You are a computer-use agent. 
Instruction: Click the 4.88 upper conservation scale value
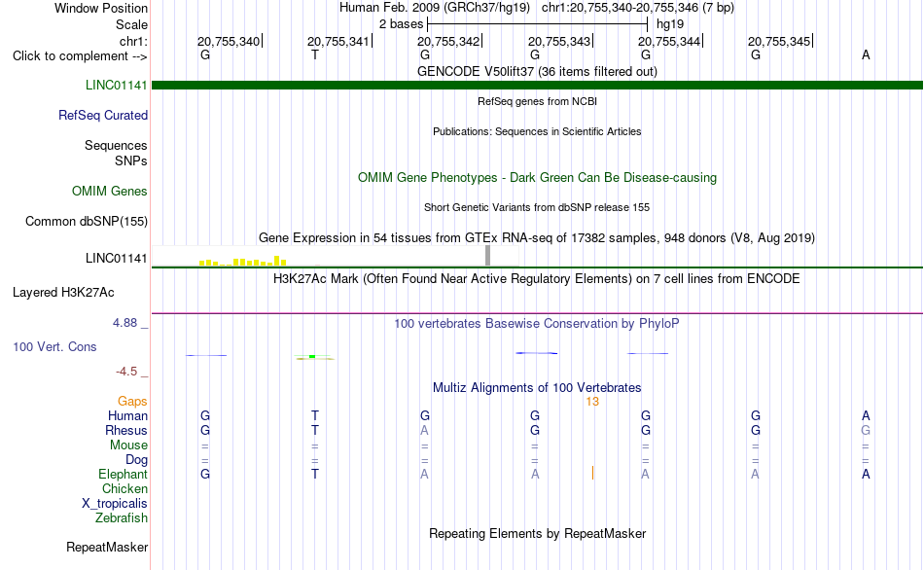coord(124,323)
